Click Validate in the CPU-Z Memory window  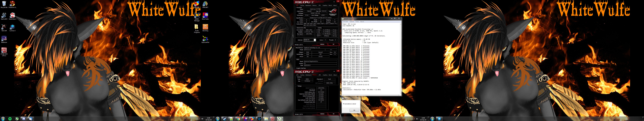pos(322,114)
